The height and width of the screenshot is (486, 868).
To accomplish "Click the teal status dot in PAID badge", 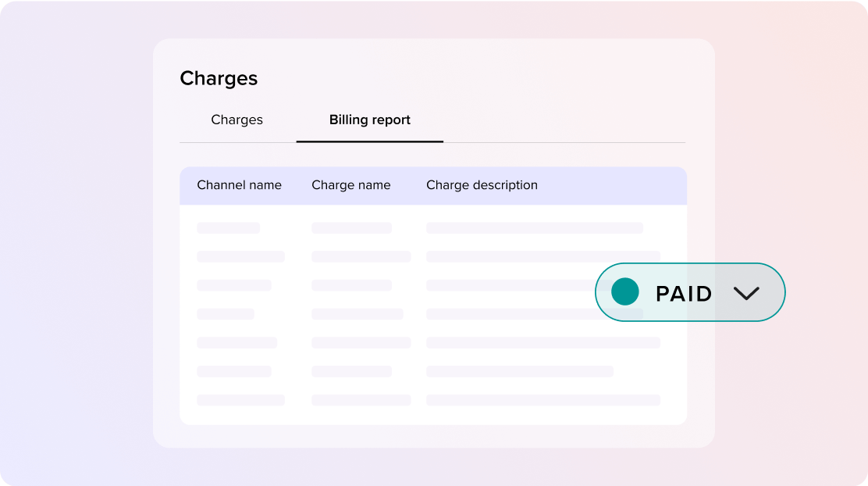I will click(x=624, y=292).
